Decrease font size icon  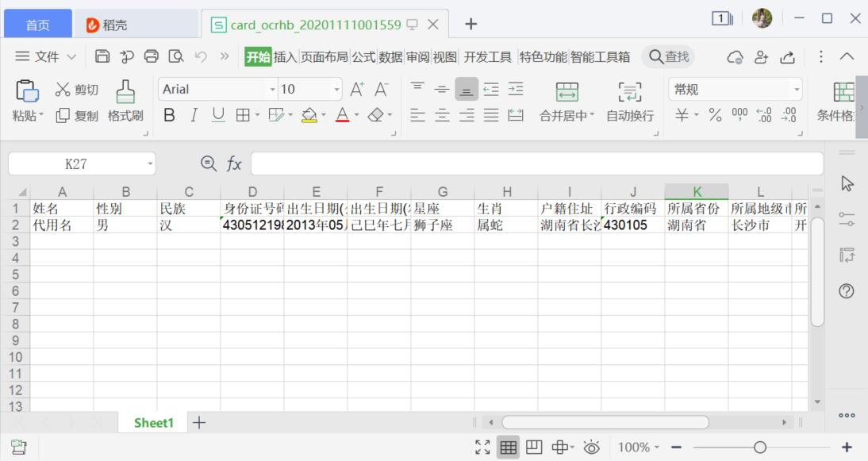[382, 89]
